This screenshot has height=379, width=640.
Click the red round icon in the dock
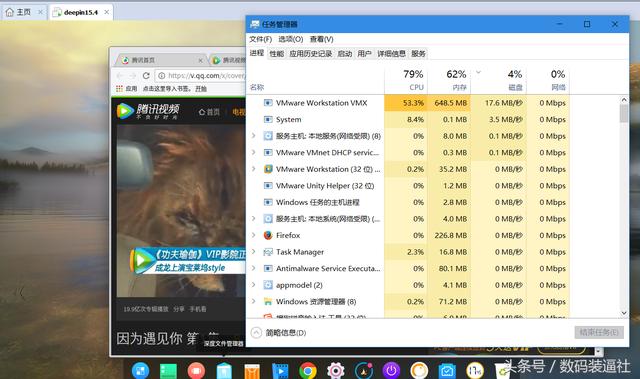[x=196, y=370]
